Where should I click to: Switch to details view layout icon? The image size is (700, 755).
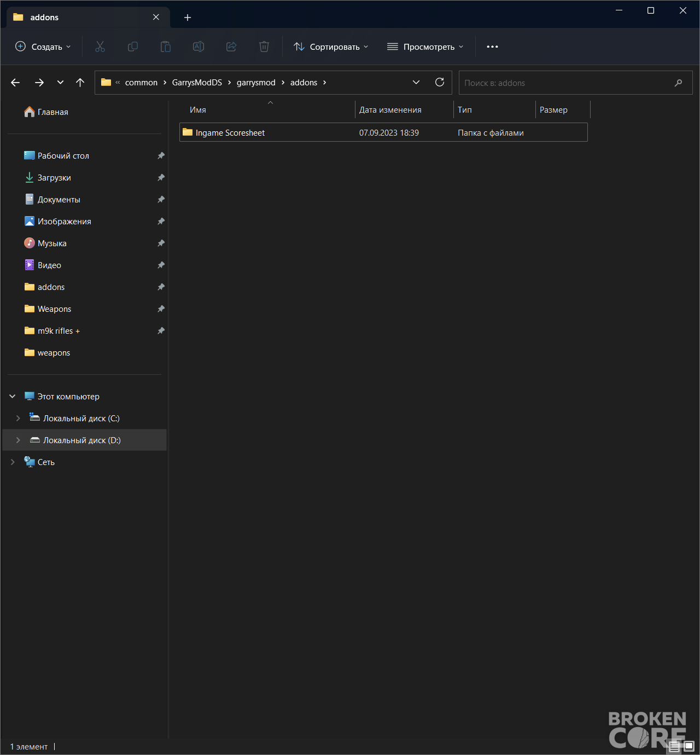point(675,746)
